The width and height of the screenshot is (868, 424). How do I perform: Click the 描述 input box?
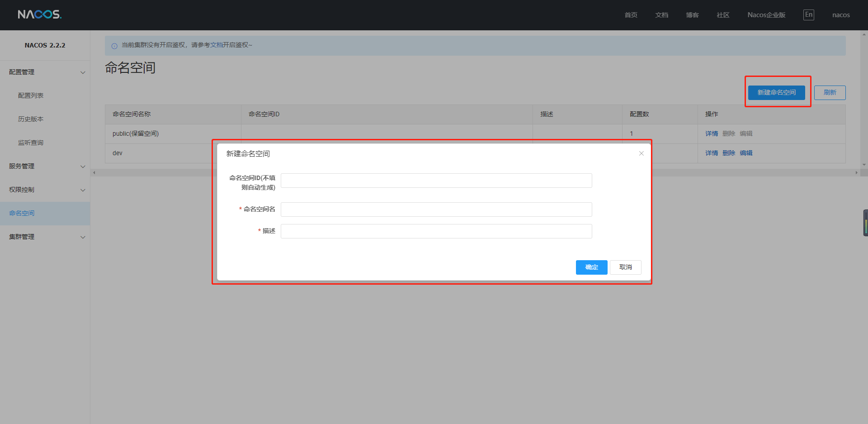(x=436, y=231)
